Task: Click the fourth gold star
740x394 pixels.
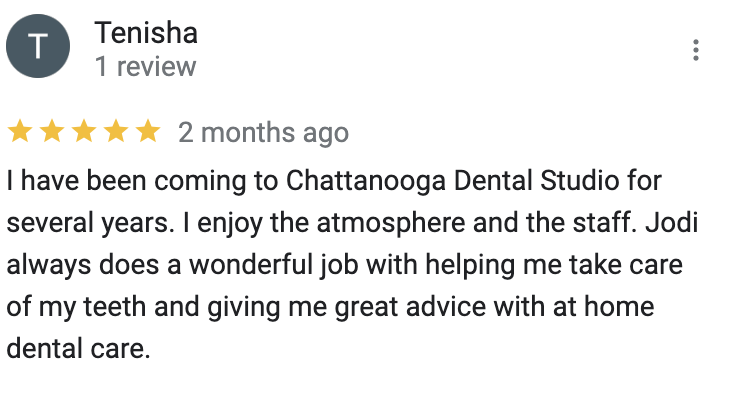Action: [116, 131]
